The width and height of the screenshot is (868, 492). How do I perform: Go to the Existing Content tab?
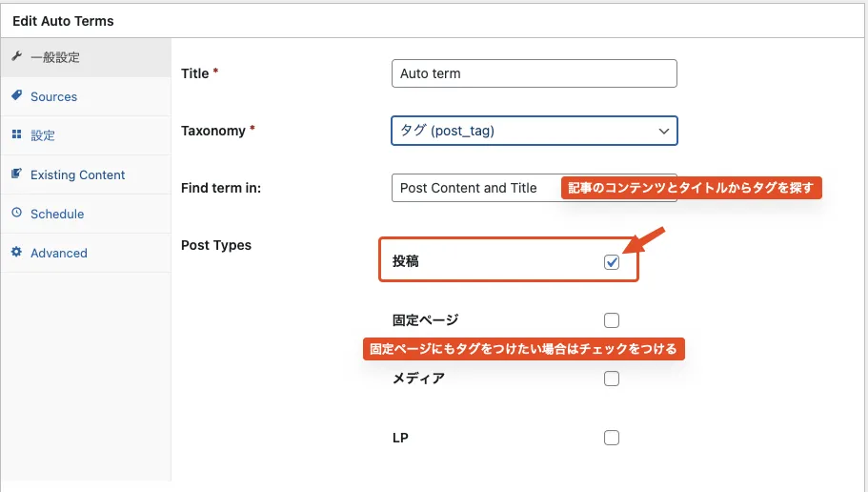click(x=86, y=174)
